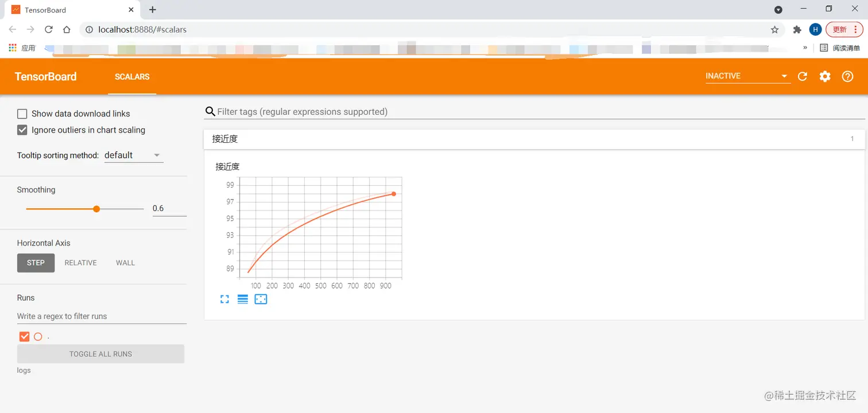The image size is (868, 413).
Task: Click the Chrome update button
Action: (x=844, y=29)
